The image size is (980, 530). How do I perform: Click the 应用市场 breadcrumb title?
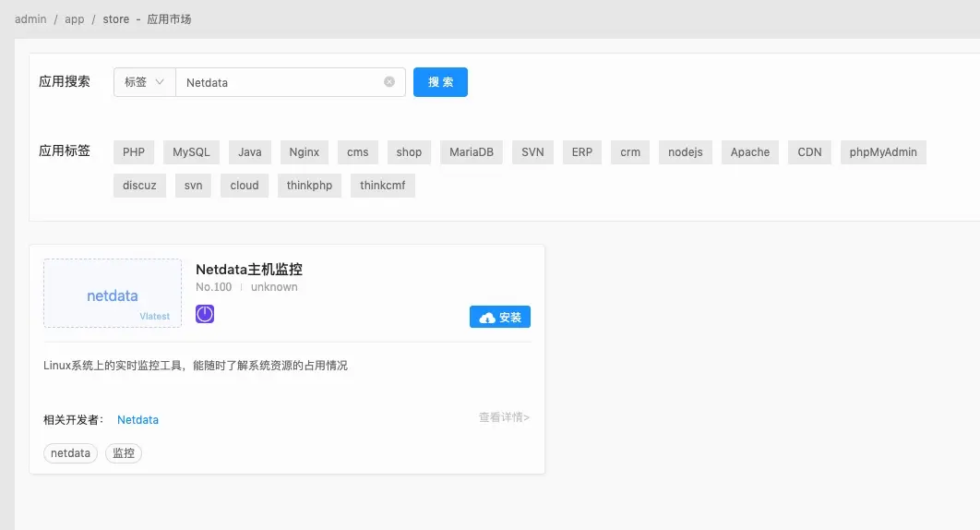[x=170, y=19]
